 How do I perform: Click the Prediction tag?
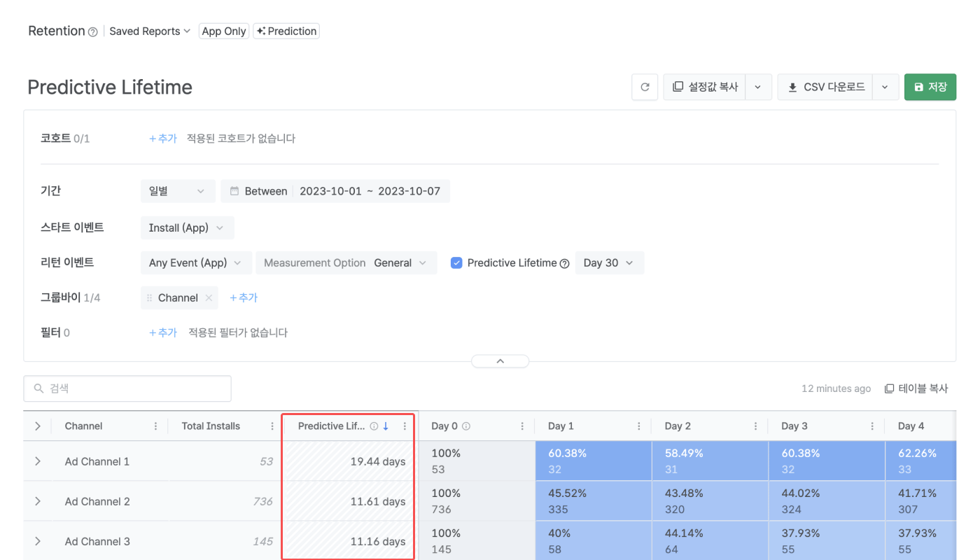click(x=286, y=31)
